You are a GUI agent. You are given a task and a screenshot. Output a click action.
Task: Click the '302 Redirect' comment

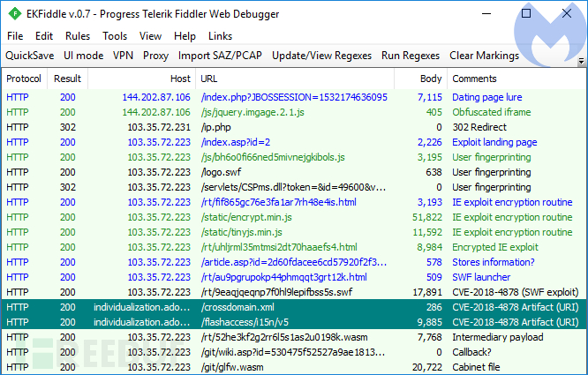pos(479,127)
